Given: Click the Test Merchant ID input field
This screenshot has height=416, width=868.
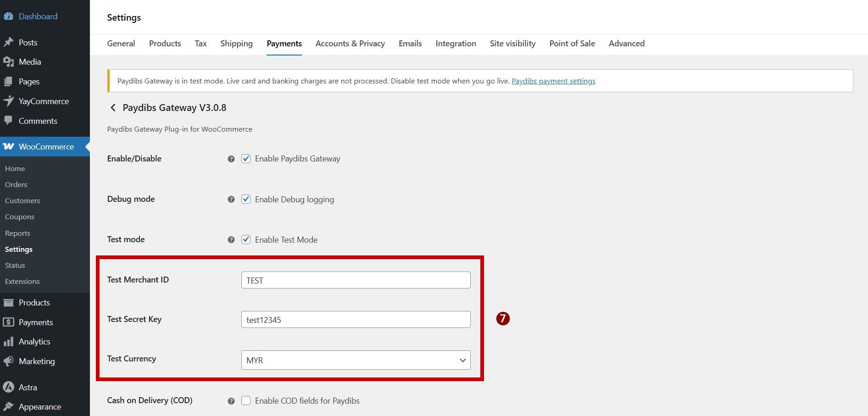Looking at the screenshot, I should click(356, 280).
